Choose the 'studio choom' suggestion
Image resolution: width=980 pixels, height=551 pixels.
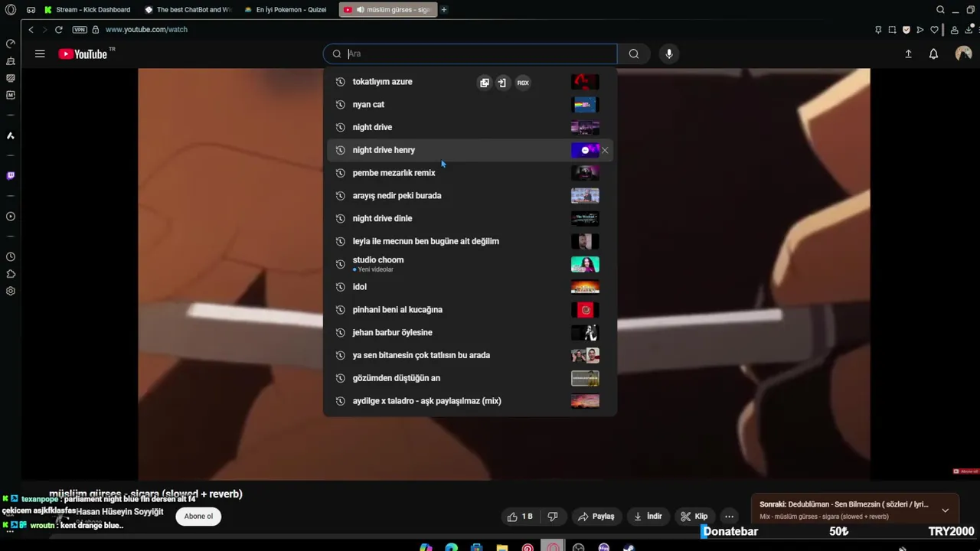469,264
